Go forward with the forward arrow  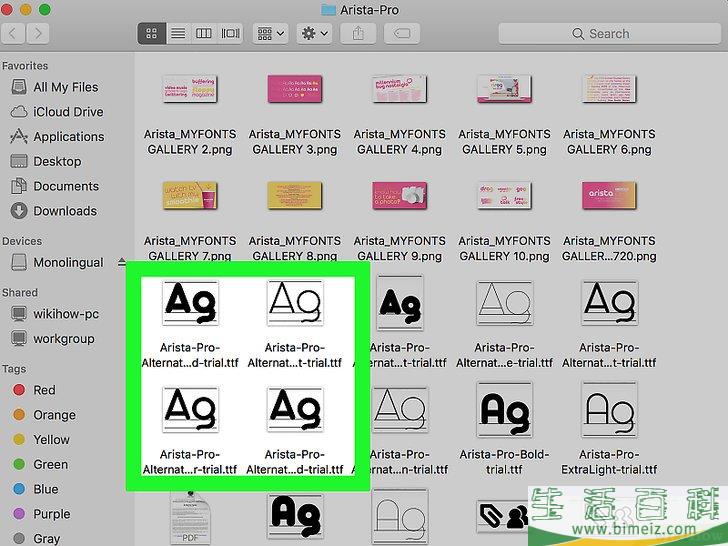38,33
